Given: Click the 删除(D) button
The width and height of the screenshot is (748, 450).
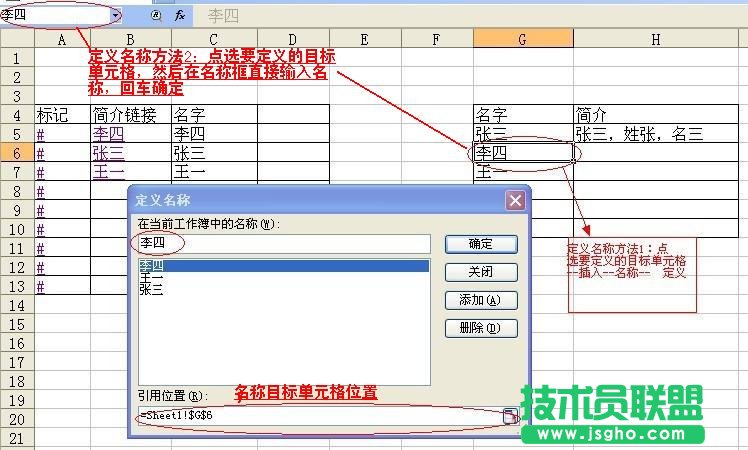Looking at the screenshot, I should click(x=481, y=328).
